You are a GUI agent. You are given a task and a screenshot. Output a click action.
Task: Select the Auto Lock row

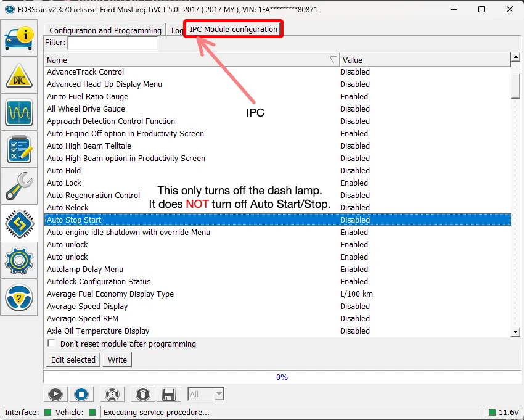[277, 183]
